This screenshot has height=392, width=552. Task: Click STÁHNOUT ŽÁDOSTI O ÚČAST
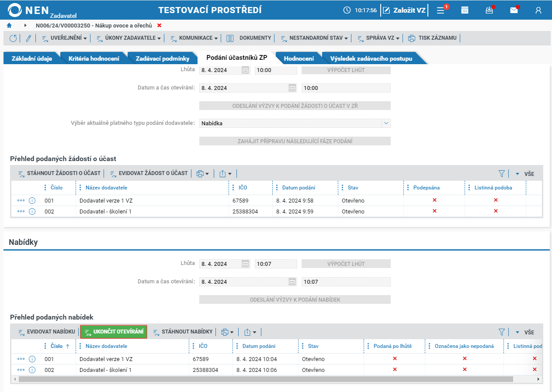[59, 173]
